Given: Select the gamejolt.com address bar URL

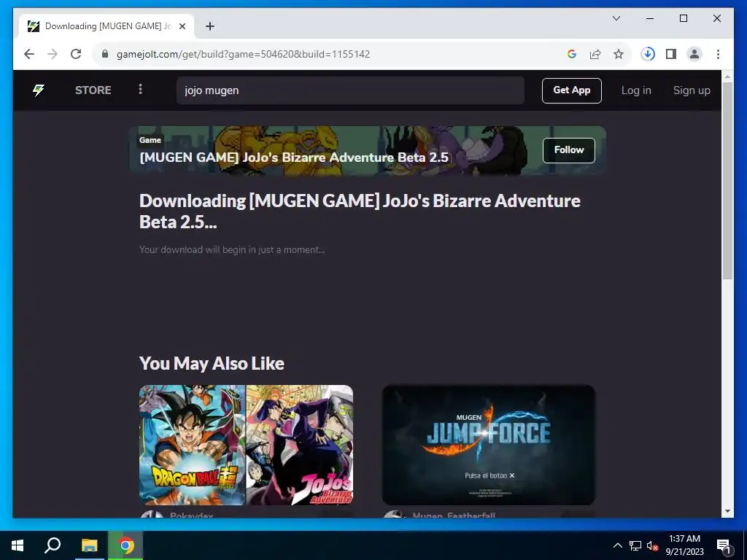Looking at the screenshot, I should click(243, 54).
